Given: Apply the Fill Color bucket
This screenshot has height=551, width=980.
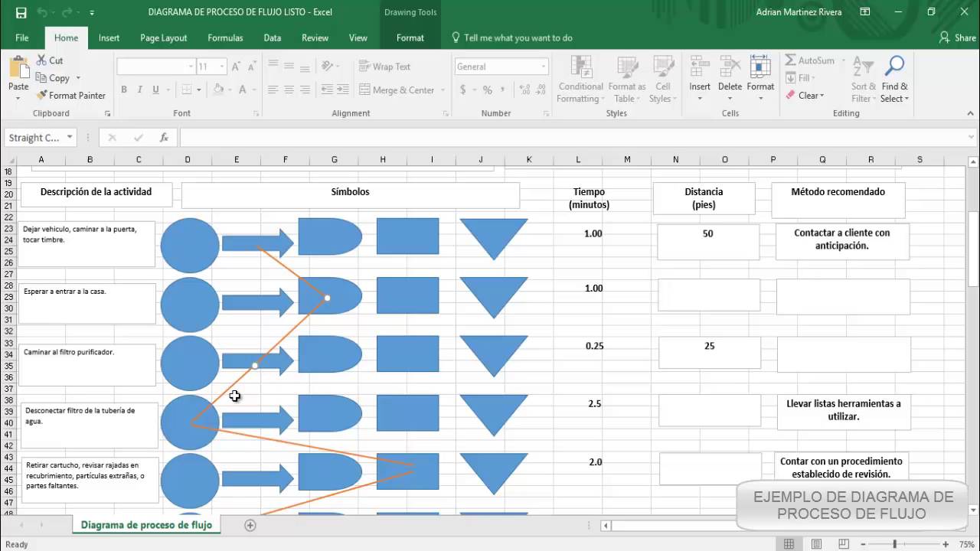Looking at the screenshot, I should (218, 90).
